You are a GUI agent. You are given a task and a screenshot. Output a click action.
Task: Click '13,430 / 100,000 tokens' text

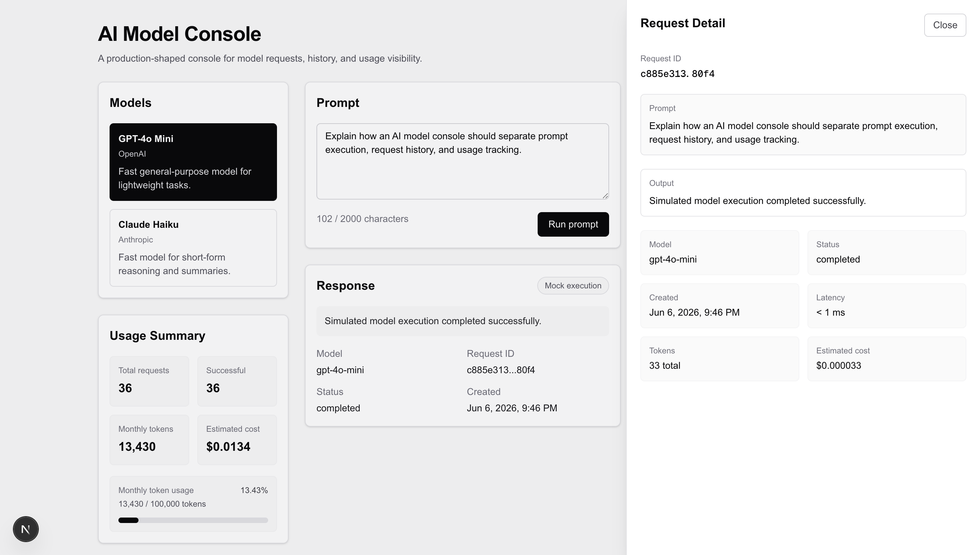pos(162,504)
